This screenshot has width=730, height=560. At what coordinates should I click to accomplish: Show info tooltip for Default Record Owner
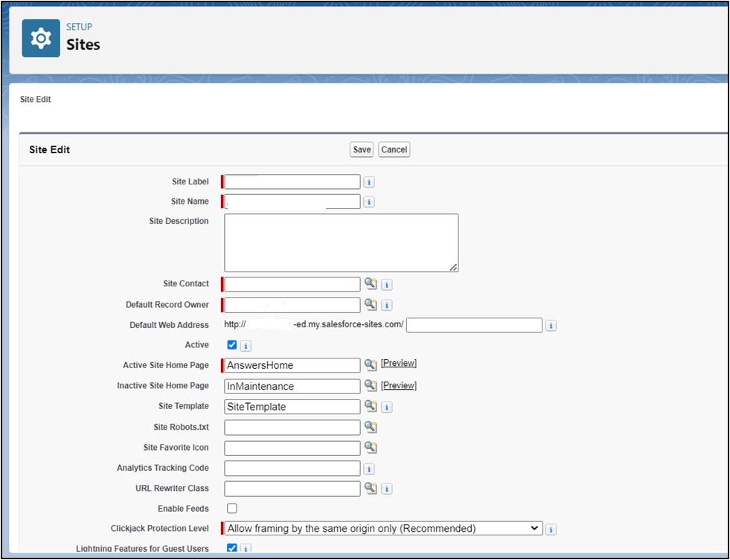386,305
